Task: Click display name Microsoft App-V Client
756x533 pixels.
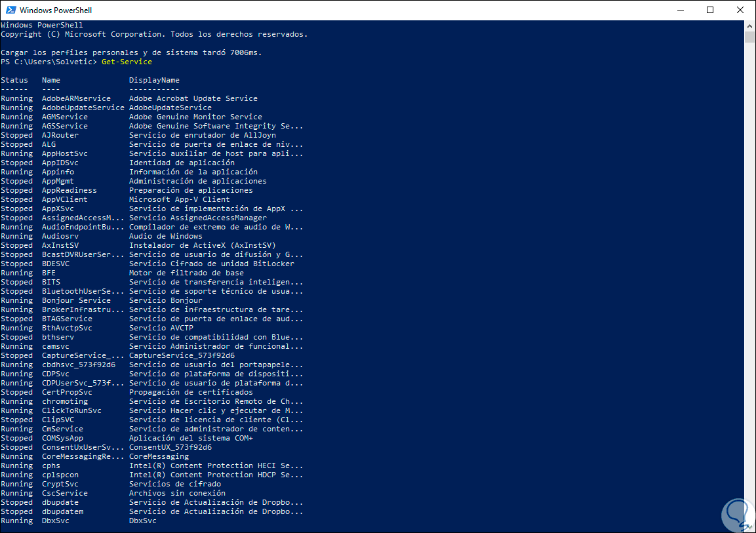Action: click(x=180, y=199)
